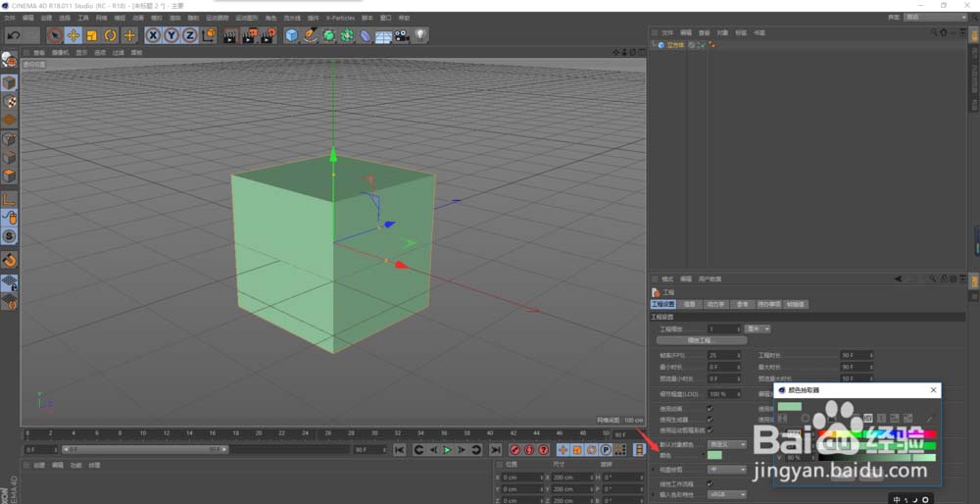Open the 输入色彩特性 sRGB dropdown
The image size is (980, 504).
726,495
